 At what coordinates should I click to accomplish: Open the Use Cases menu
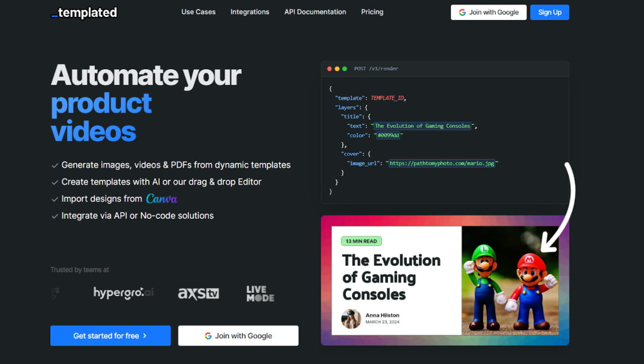(x=198, y=12)
